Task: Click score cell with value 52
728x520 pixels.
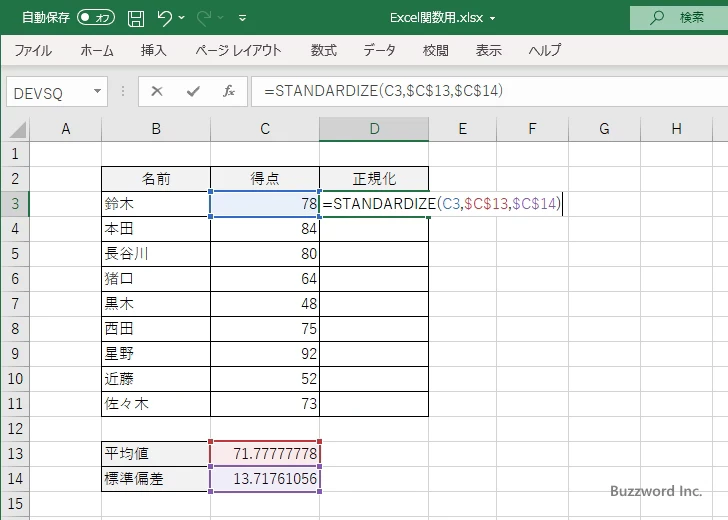Action: 265,379
